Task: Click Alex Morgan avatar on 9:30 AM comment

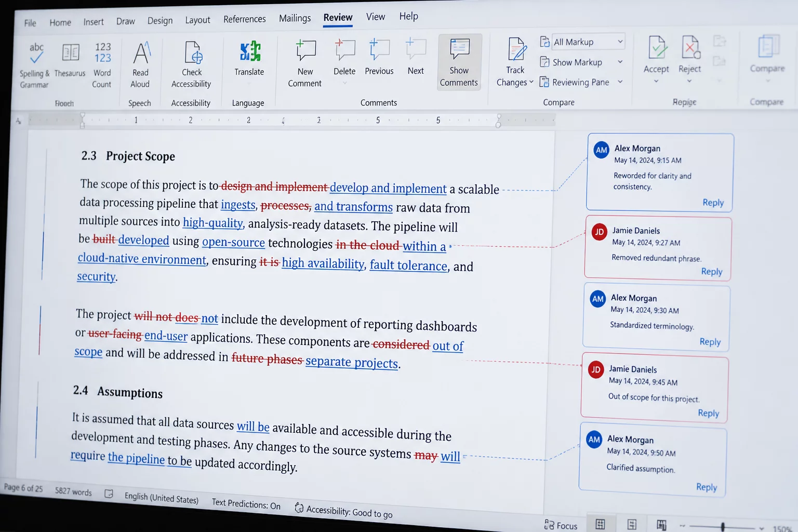Action: click(598, 299)
